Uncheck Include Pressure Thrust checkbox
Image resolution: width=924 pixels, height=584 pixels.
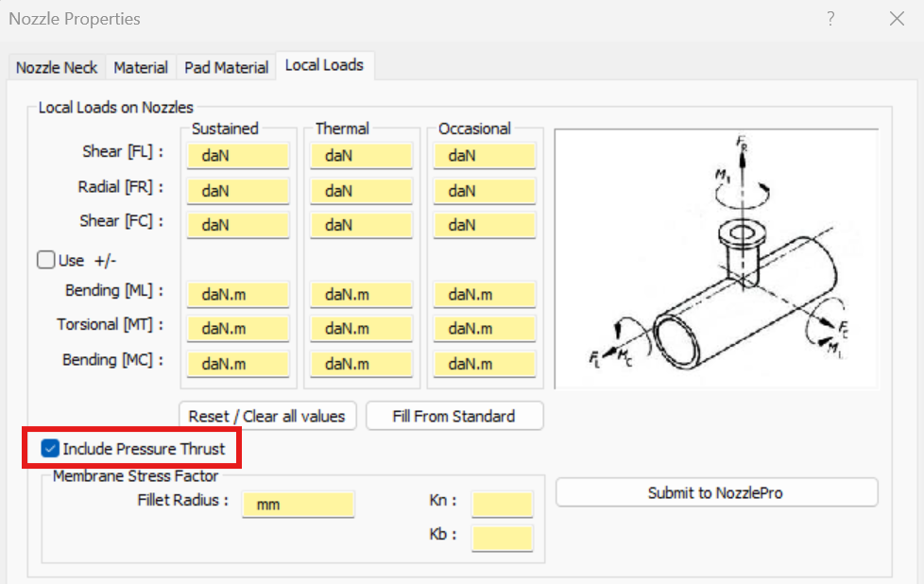(51, 448)
